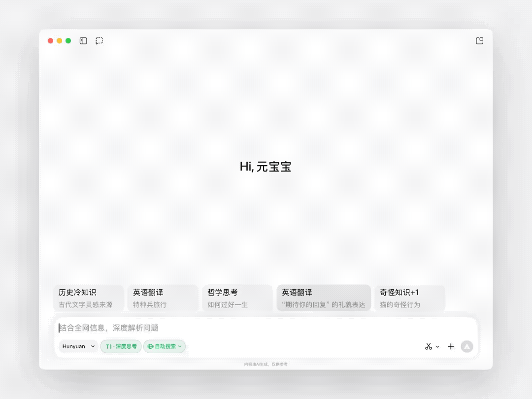This screenshot has height=399, width=532.
Task: Toggle T1·深度思考 deep thinking mode
Action: click(121, 347)
